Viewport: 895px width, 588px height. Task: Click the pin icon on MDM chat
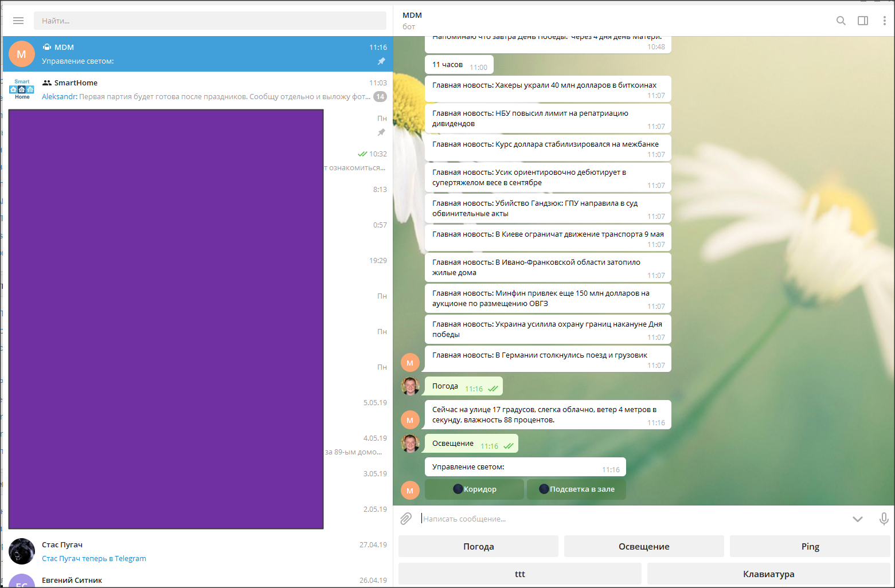point(381,61)
